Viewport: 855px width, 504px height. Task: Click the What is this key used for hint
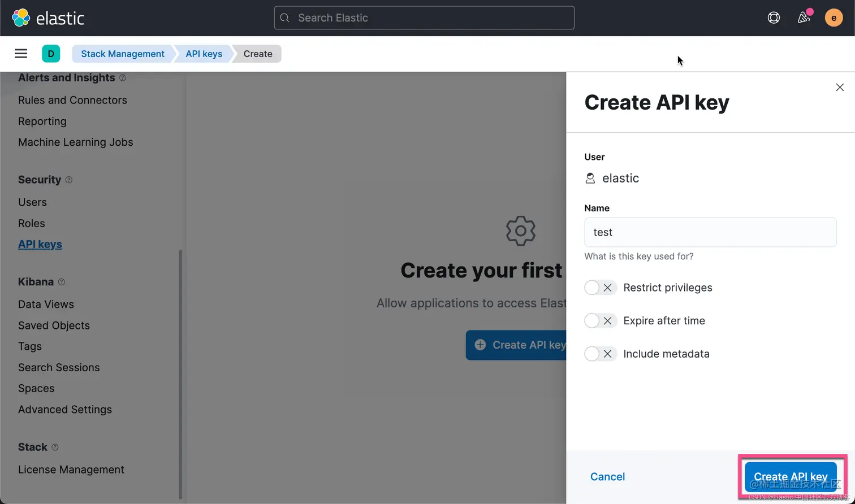coord(638,257)
